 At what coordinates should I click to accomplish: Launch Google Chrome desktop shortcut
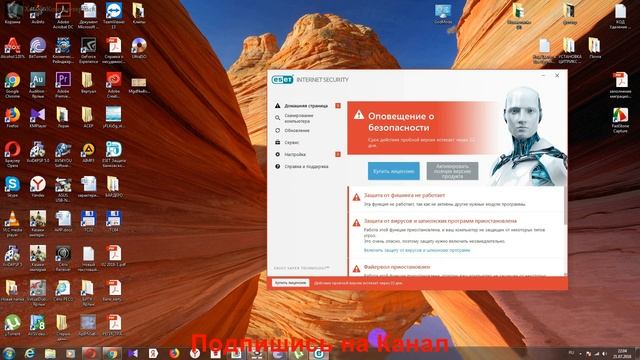click(12, 85)
